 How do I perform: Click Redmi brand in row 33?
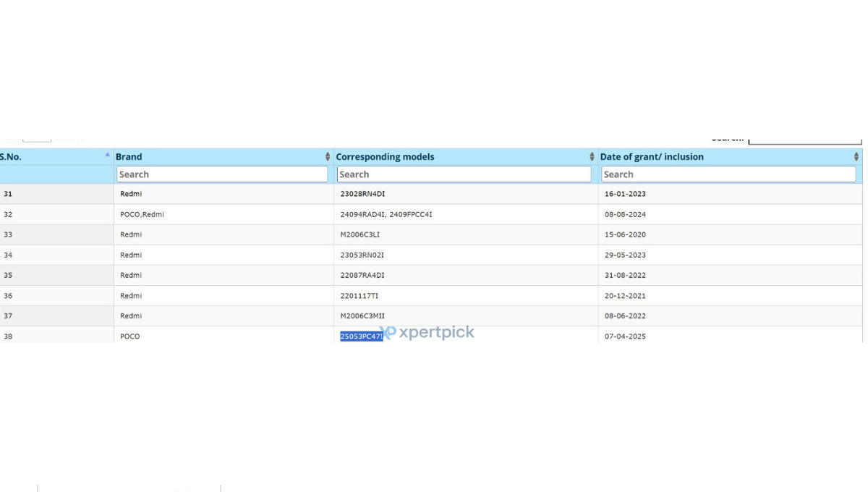(131, 234)
